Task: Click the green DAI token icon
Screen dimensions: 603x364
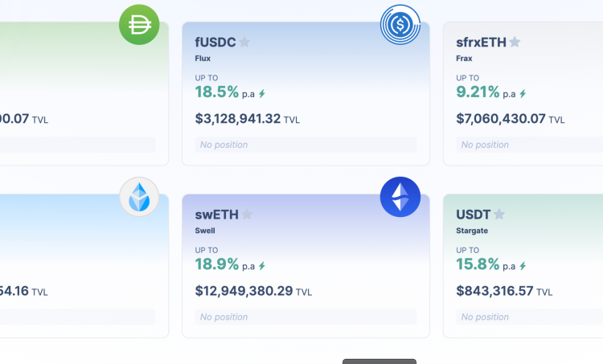Action: coord(139,25)
